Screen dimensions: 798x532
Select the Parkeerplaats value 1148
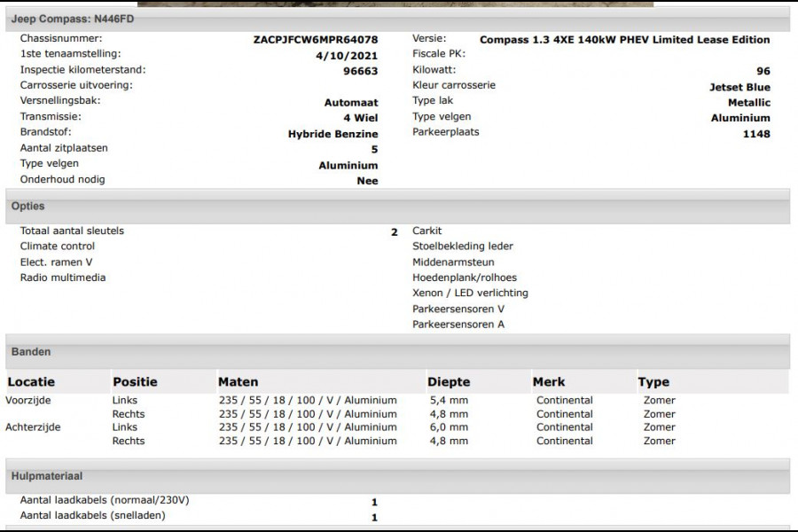pos(756,134)
